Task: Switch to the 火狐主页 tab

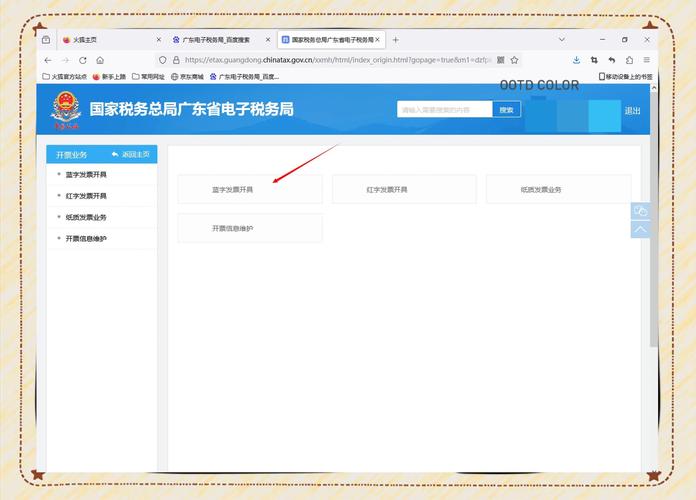Action: (x=111, y=40)
